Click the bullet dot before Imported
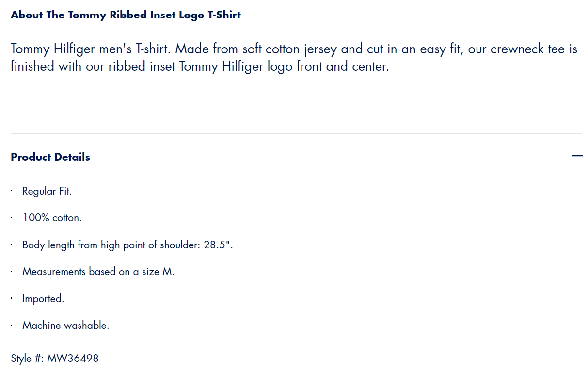This screenshot has height=375, width=588. point(12,298)
